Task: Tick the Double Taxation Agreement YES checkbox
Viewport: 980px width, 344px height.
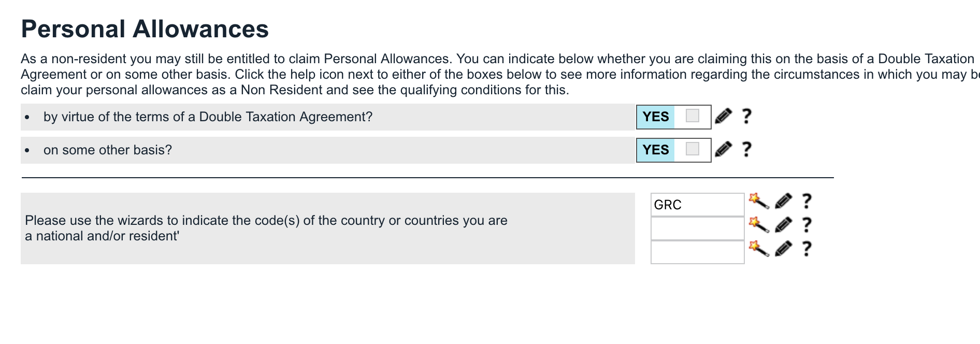Action: click(692, 116)
